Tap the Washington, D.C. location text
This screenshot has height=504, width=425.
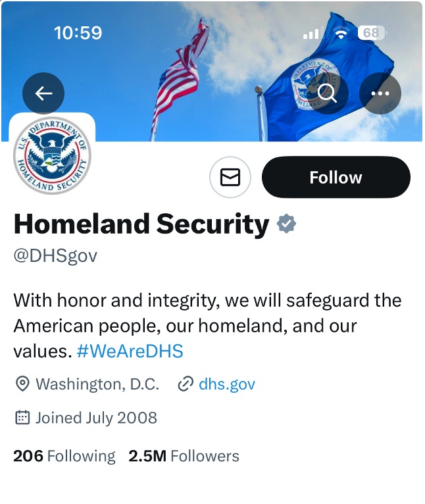(x=97, y=384)
